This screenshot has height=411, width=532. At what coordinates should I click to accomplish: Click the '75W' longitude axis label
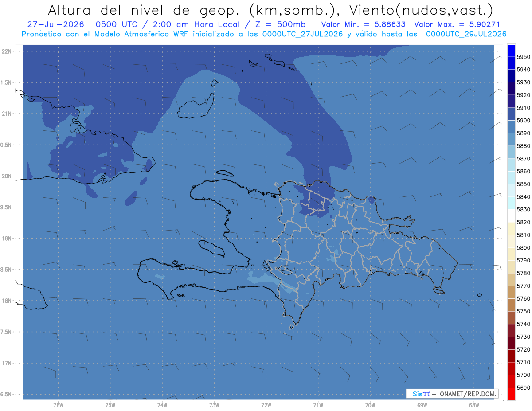point(110,405)
